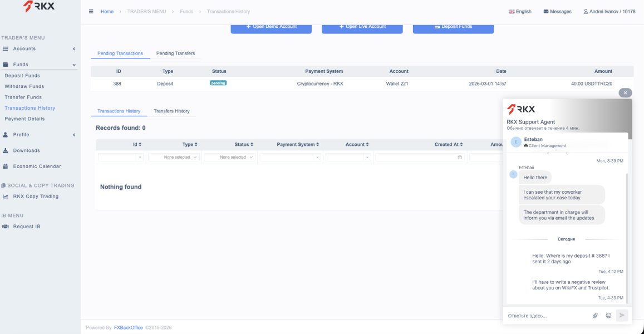The image size is (644, 334).
Task: Click the chat reply input field
Action: pyautogui.click(x=545, y=316)
